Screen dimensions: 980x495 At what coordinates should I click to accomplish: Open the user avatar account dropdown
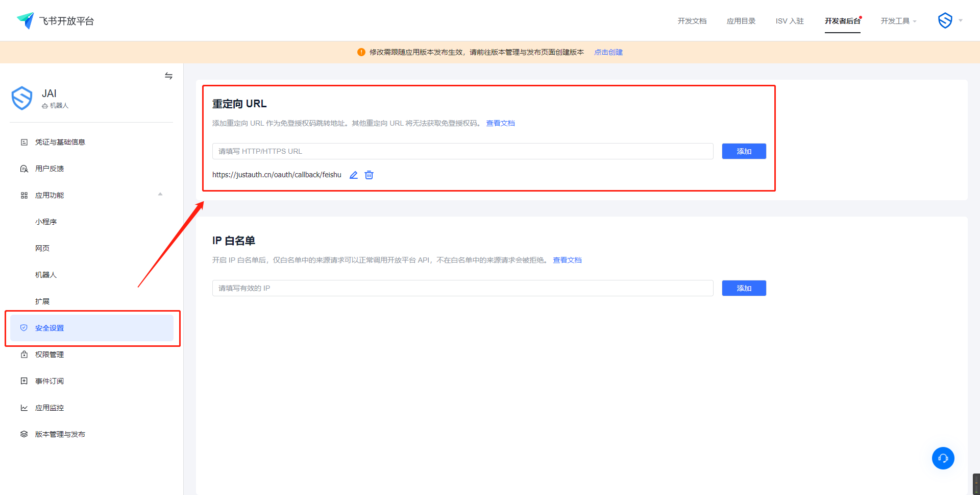[x=950, y=21]
